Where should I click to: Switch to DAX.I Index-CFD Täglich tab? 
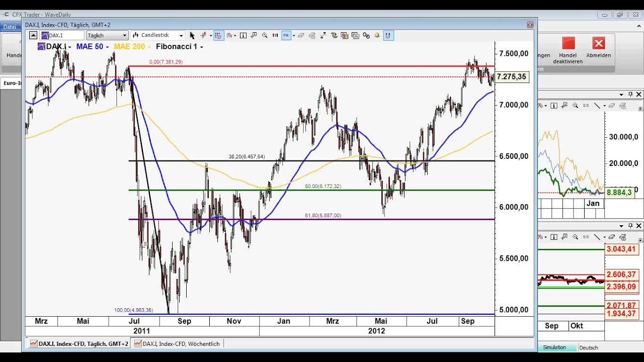pyautogui.click(x=79, y=344)
